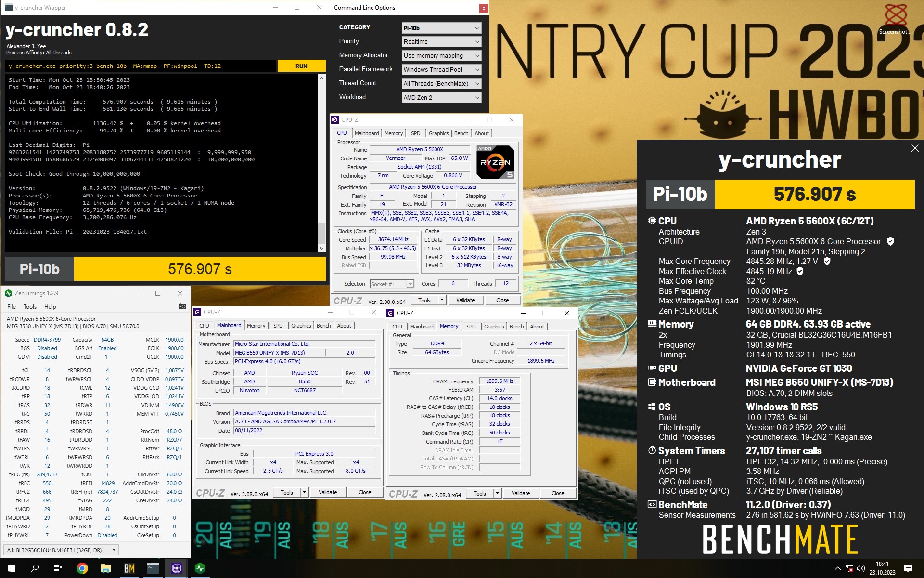Open the Thread Count dropdown

[x=441, y=84]
